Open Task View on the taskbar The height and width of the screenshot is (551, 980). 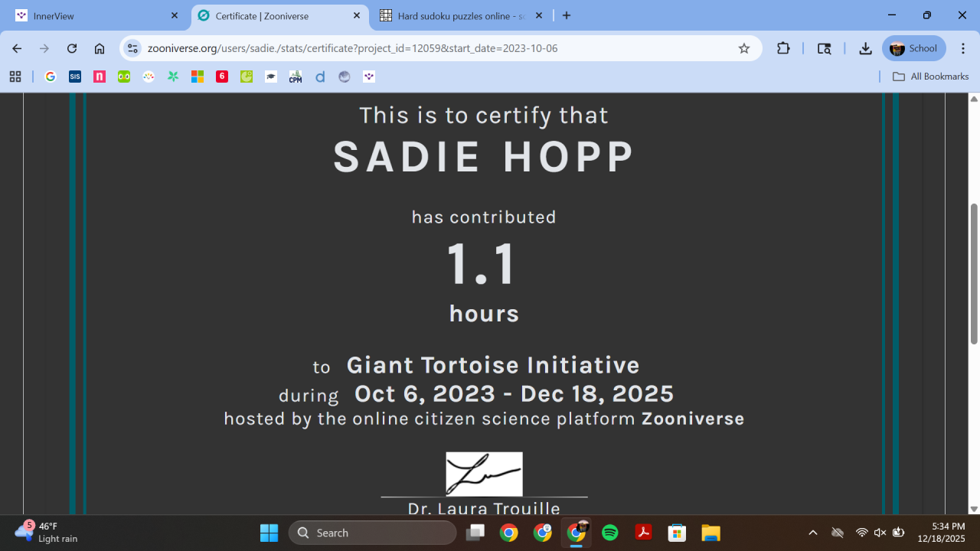click(x=476, y=533)
